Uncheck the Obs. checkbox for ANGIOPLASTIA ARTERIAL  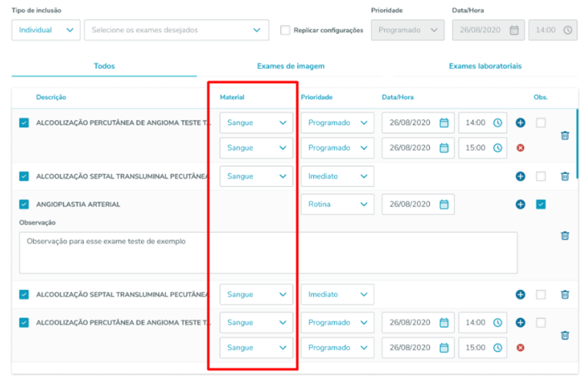541,204
